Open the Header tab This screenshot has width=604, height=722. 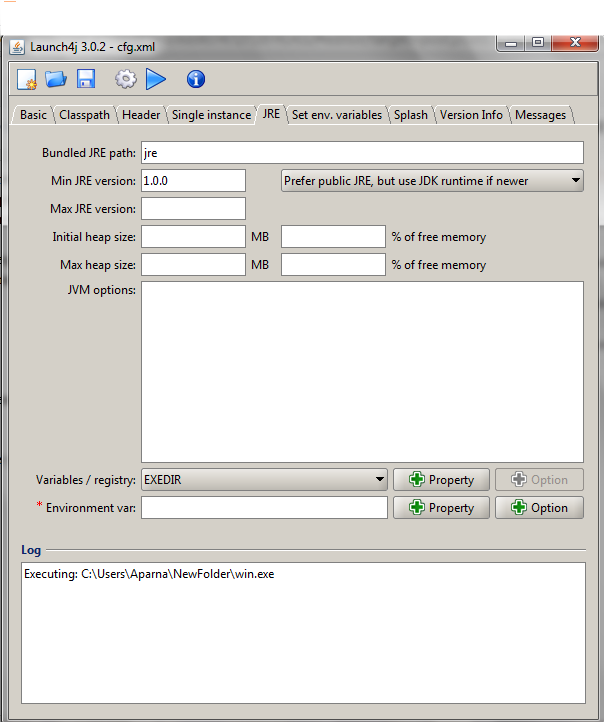[x=141, y=115]
